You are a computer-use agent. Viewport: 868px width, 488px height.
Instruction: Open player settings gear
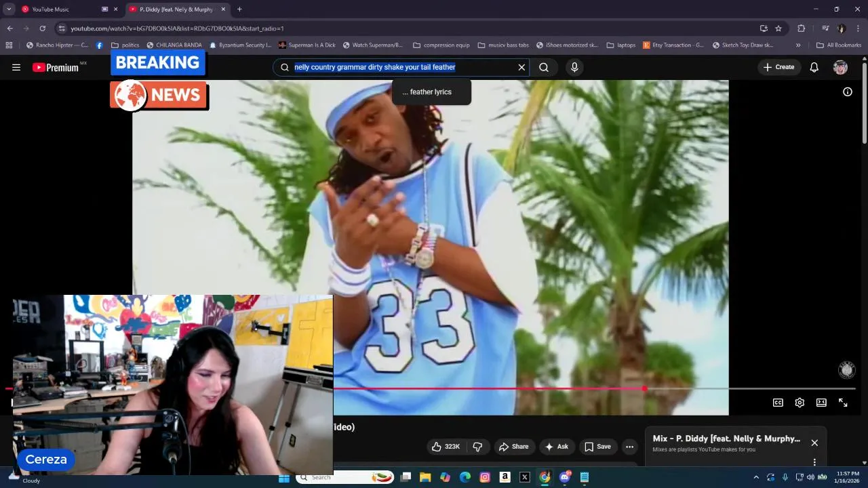pyautogui.click(x=800, y=403)
